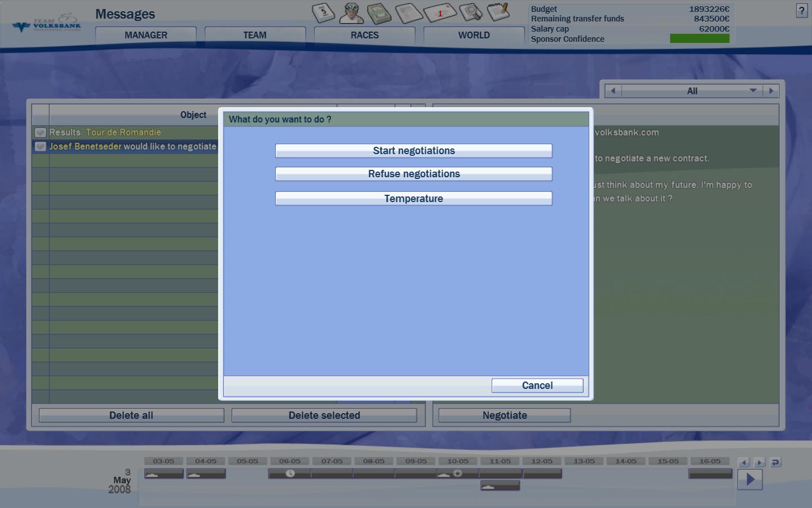
Task: Open the newspaper icon
Action: (x=408, y=13)
